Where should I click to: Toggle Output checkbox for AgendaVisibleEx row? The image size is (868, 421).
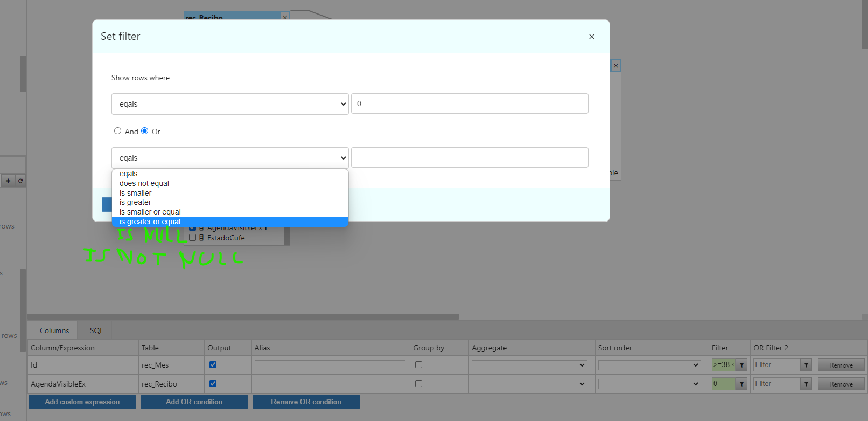(213, 384)
